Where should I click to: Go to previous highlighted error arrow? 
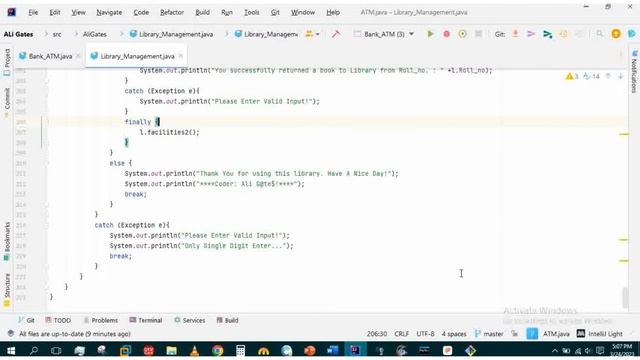click(x=608, y=76)
